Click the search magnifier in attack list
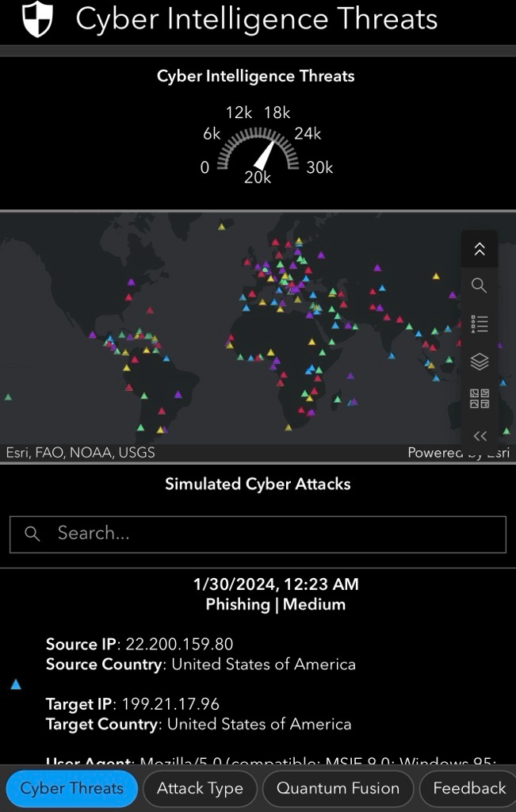This screenshot has height=812, width=516. [x=32, y=534]
